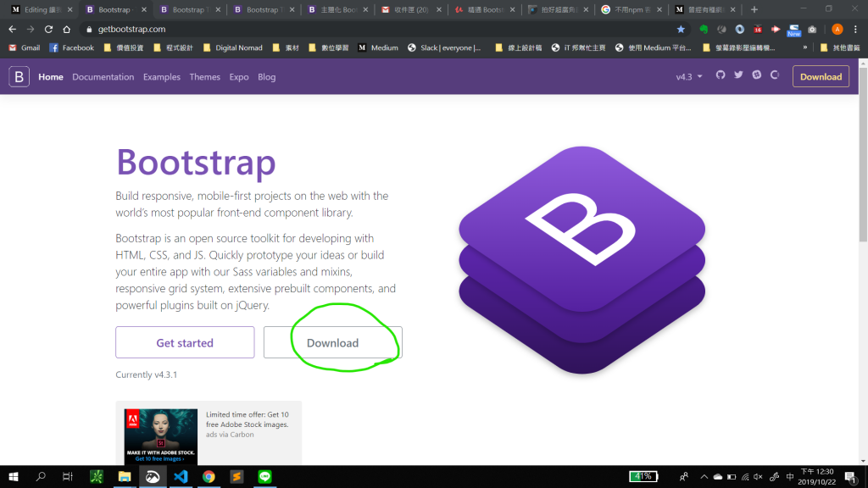Open the Adobe Stock ad thumbnail
The width and height of the screenshot is (868, 488).
pos(160,436)
